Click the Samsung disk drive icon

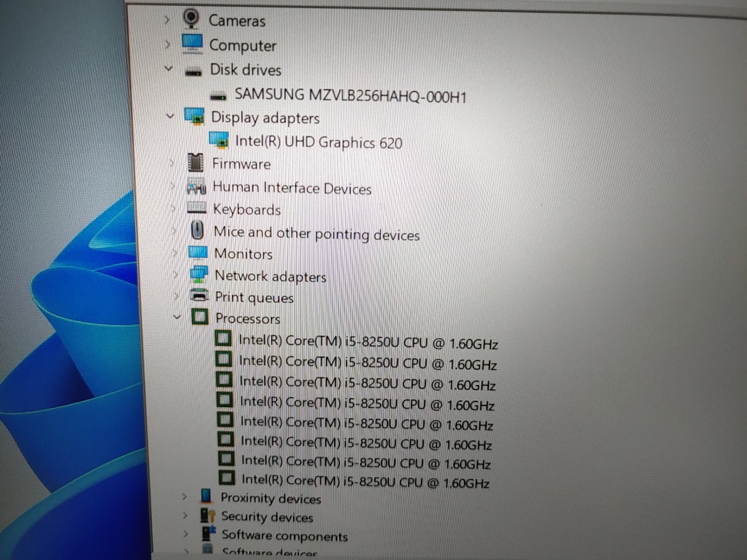pos(218,96)
